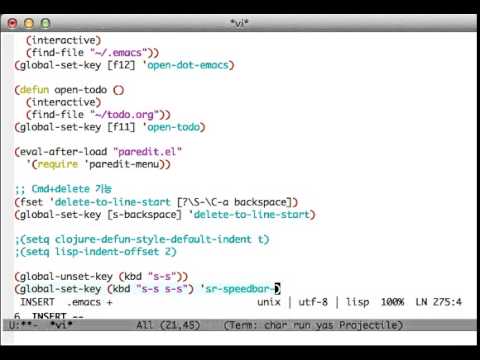Click the red close window button
480x360 pixels.
12,23
